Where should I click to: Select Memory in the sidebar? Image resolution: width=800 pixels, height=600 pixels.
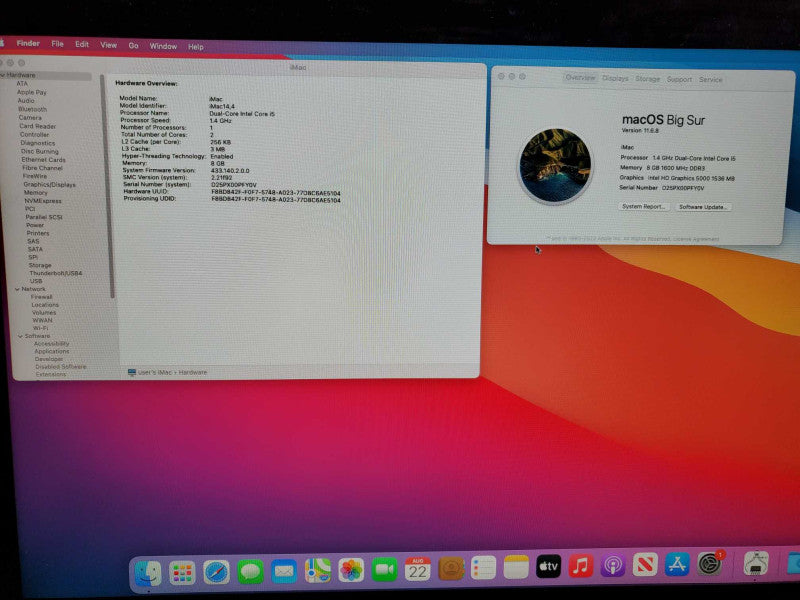[x=36, y=192]
